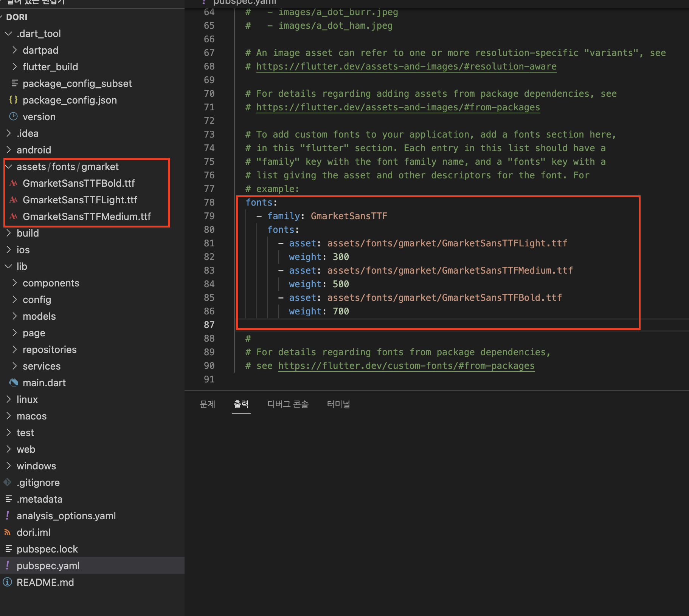
Task: Open README.md file
Action: click(x=45, y=582)
